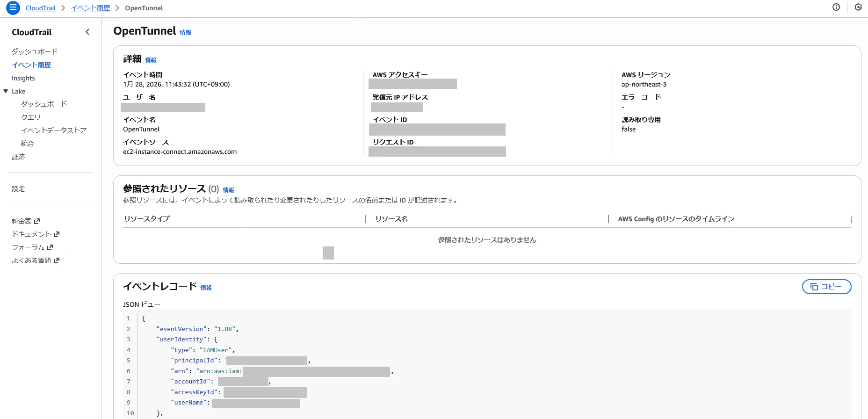Open フォーラム external link
868x419 pixels.
32,247
